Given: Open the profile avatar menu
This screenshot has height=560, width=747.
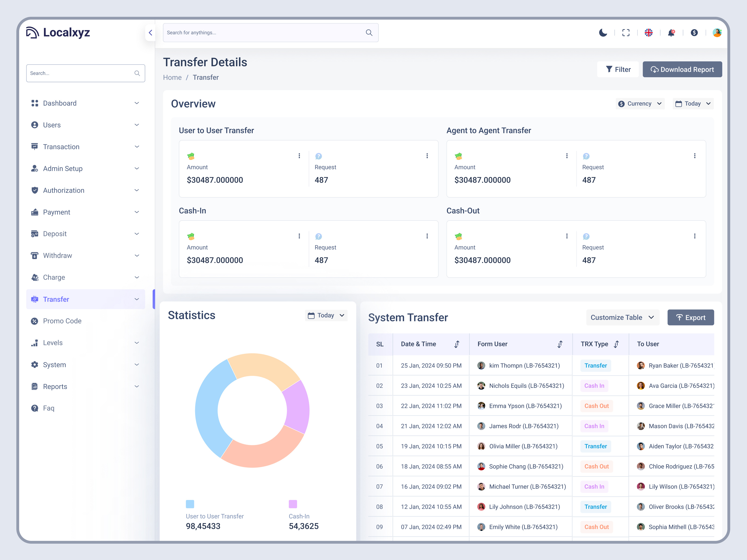Looking at the screenshot, I should (x=717, y=32).
